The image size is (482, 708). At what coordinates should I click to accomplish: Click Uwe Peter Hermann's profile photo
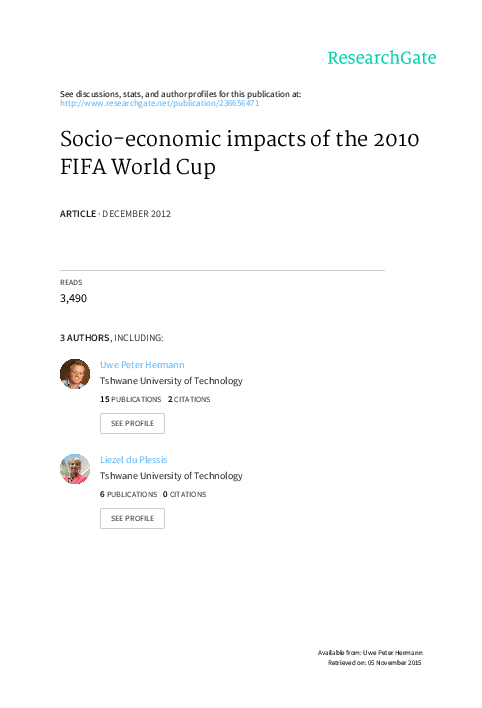click(75, 374)
